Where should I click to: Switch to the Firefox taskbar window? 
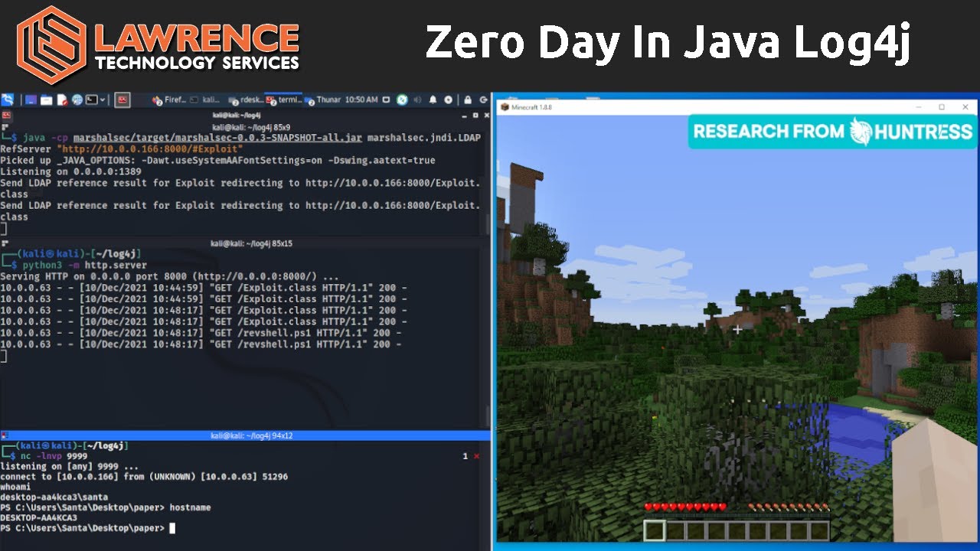click(169, 99)
